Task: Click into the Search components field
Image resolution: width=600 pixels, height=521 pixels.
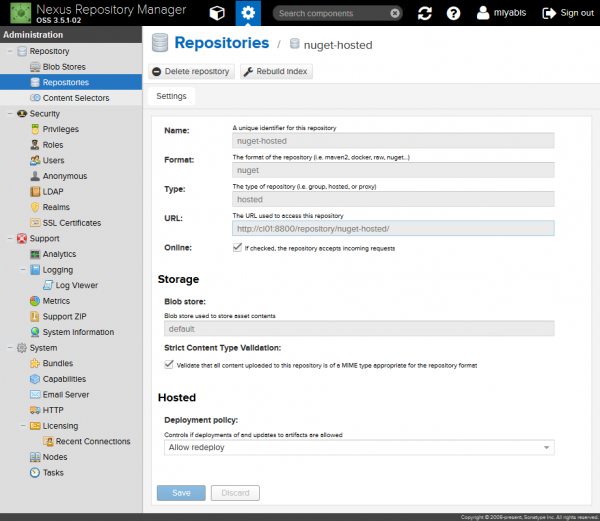Action: point(333,13)
